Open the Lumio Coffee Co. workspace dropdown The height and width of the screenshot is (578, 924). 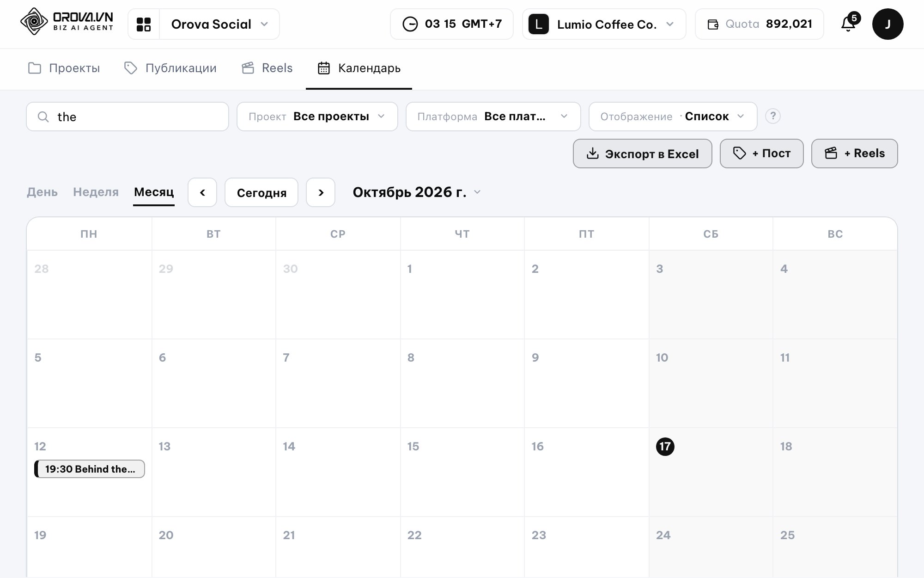tap(604, 24)
